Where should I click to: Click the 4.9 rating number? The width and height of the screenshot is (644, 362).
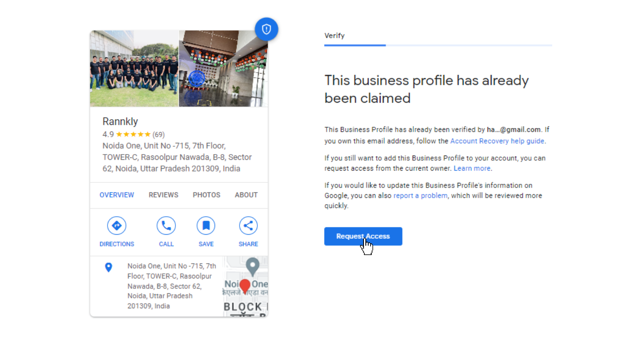click(x=108, y=134)
